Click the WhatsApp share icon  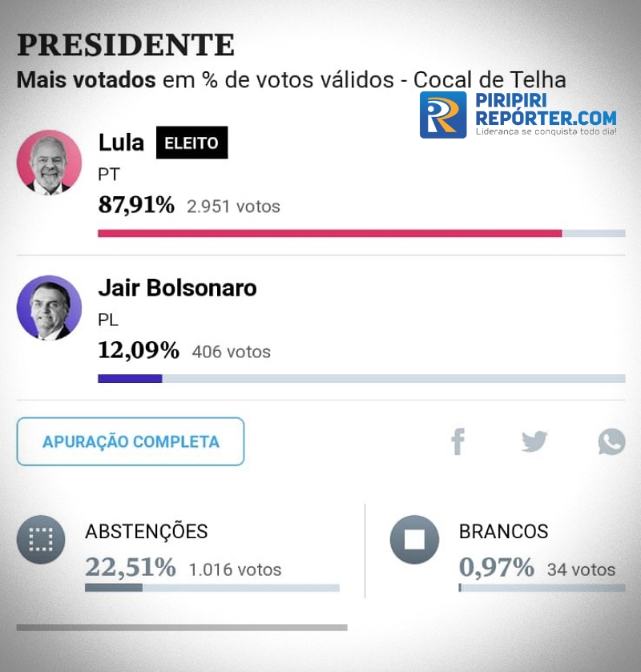point(611,441)
